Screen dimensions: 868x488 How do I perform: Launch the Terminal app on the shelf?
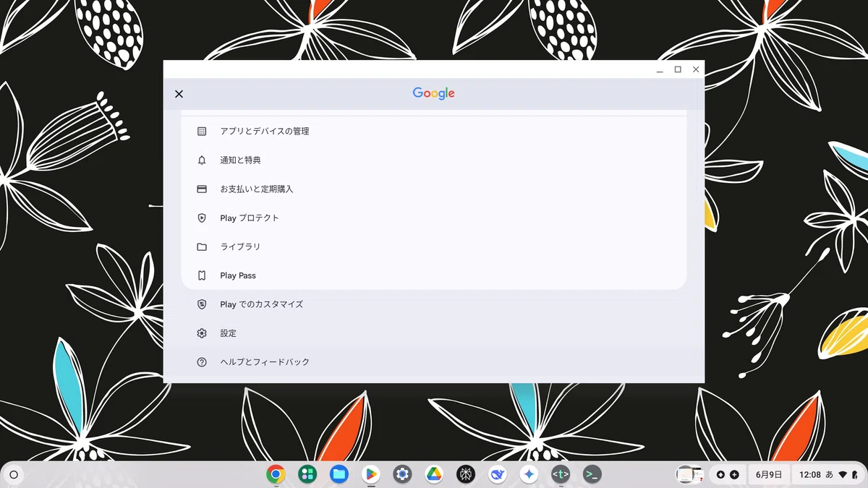pyautogui.click(x=592, y=474)
